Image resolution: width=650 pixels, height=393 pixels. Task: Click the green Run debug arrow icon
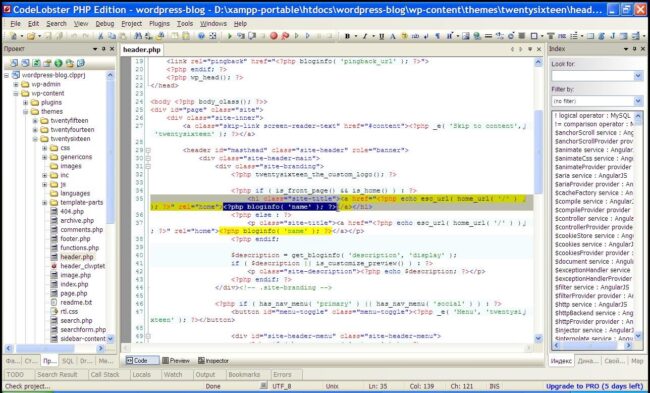click(230, 36)
